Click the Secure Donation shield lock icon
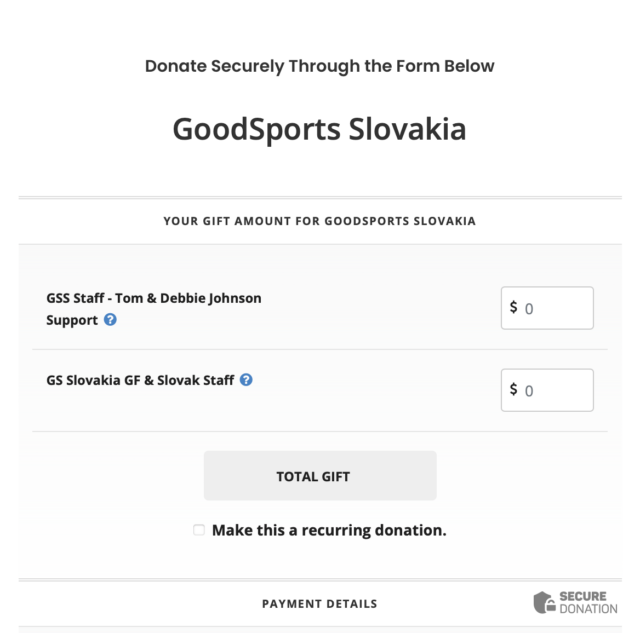This screenshot has height=633, width=640. (x=545, y=602)
